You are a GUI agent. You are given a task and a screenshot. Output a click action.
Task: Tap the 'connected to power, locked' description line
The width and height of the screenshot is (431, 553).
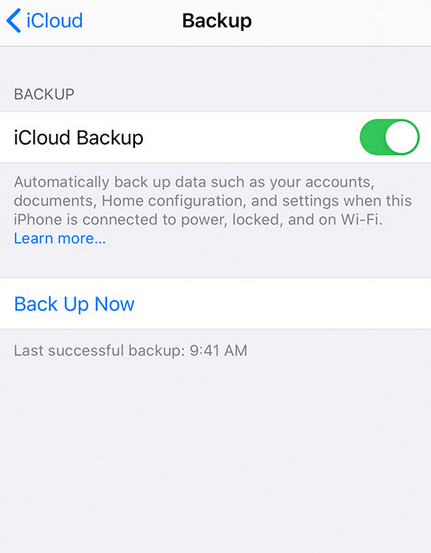198,219
